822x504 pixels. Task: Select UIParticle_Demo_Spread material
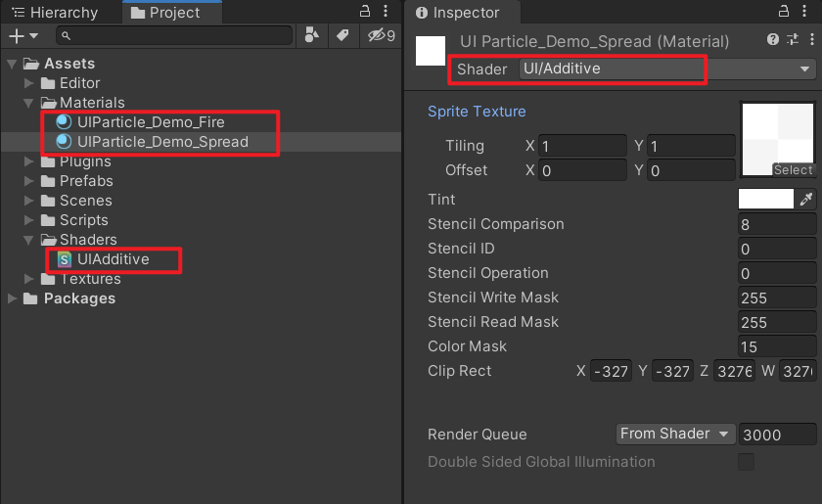(x=162, y=142)
